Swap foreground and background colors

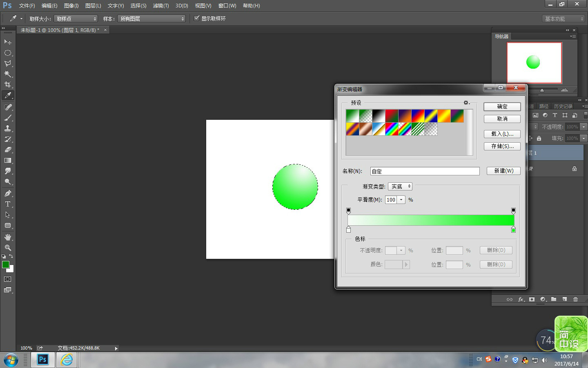tap(11, 256)
